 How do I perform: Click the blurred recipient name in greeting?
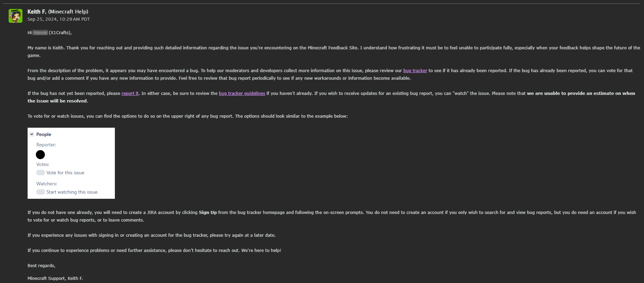40,33
